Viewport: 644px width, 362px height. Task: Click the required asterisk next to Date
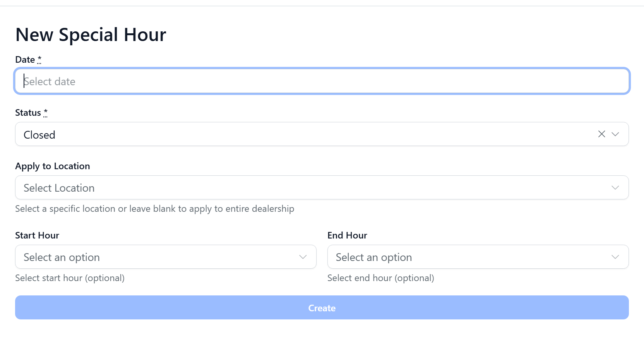pos(39,59)
